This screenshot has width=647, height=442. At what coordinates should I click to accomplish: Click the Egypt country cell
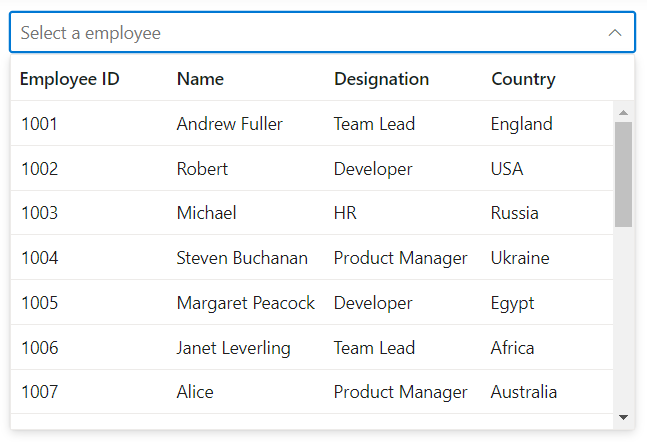(x=512, y=304)
